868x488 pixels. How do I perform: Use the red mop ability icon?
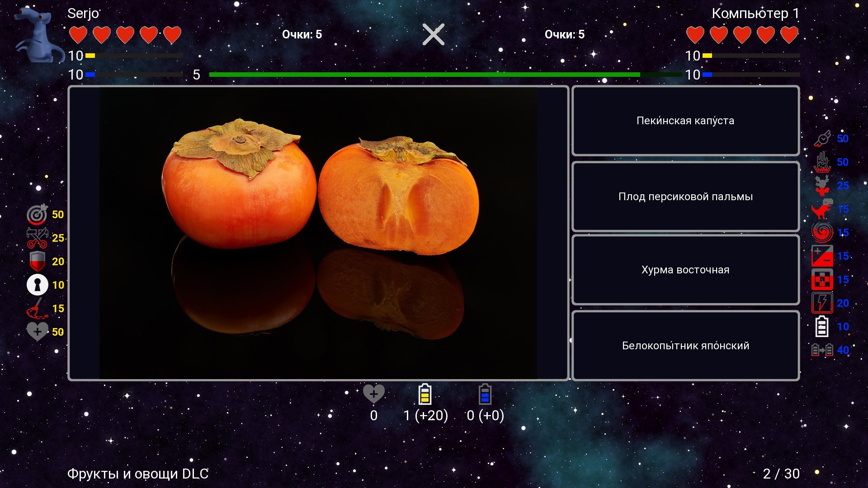37,309
